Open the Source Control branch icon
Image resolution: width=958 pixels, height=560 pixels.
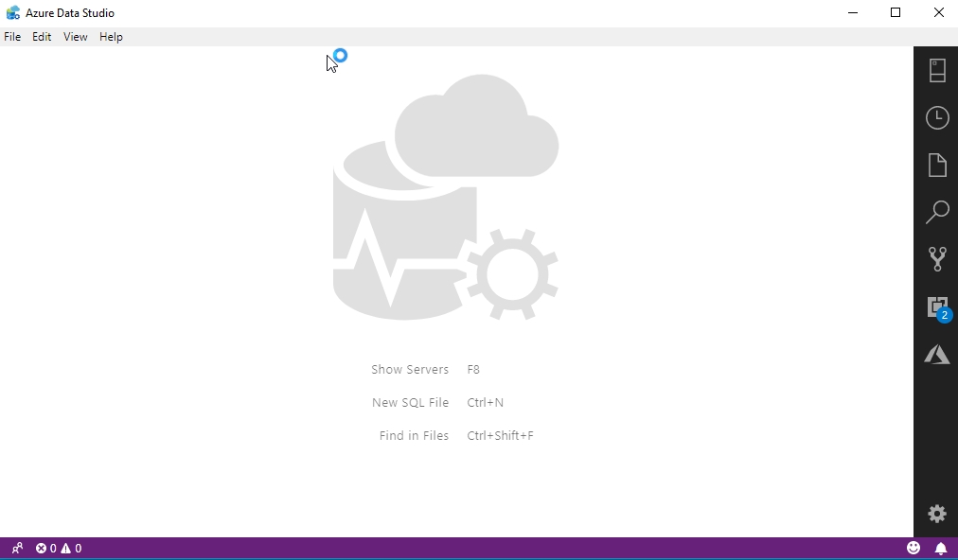coord(936,259)
